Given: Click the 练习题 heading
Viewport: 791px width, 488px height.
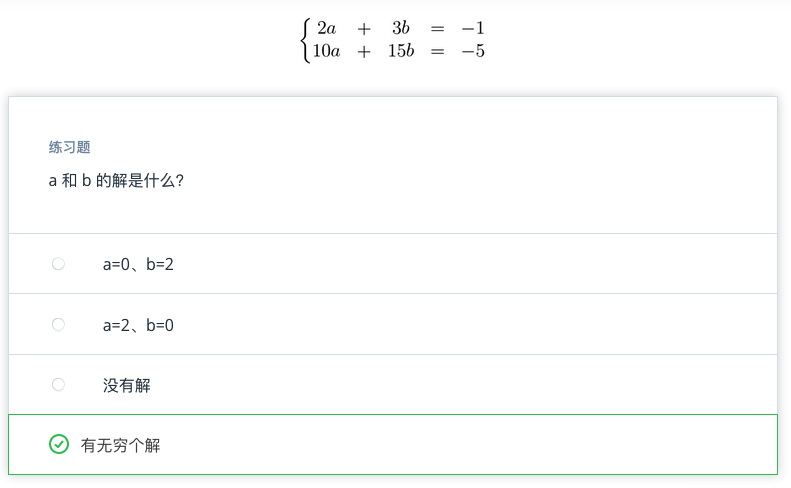Looking at the screenshot, I should pyautogui.click(x=70, y=147).
